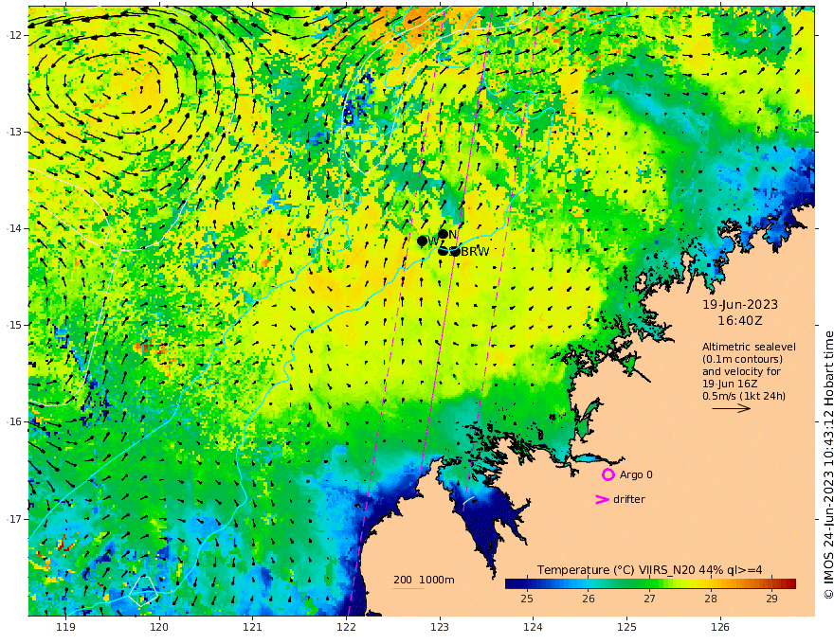
Task: Click latitude axis label -16
Action: [x=14, y=421]
